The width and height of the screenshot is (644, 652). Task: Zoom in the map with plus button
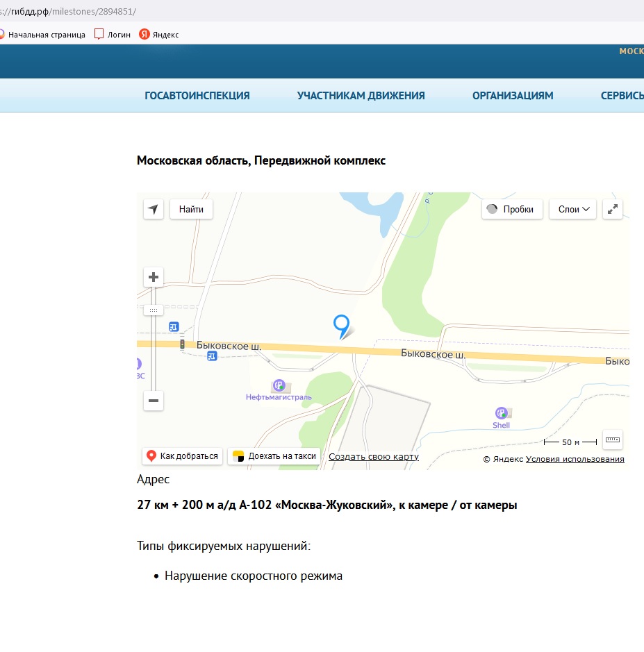point(154,277)
